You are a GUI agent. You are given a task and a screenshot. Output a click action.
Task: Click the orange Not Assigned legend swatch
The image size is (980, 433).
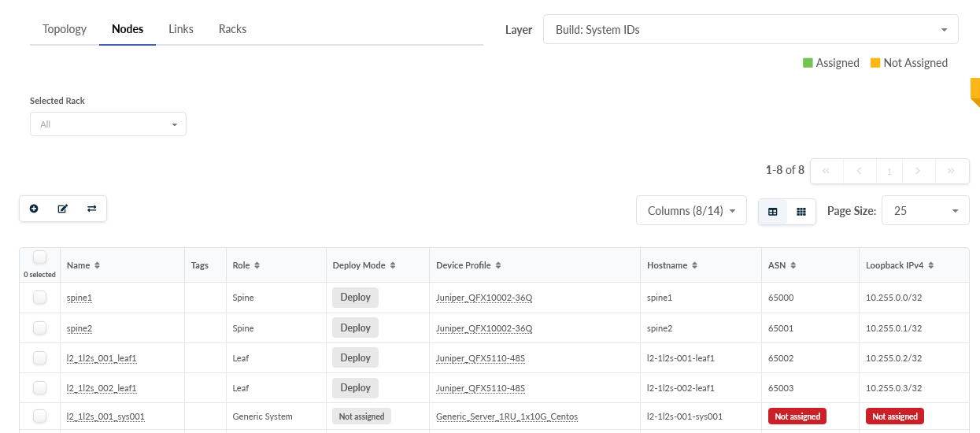coord(875,63)
